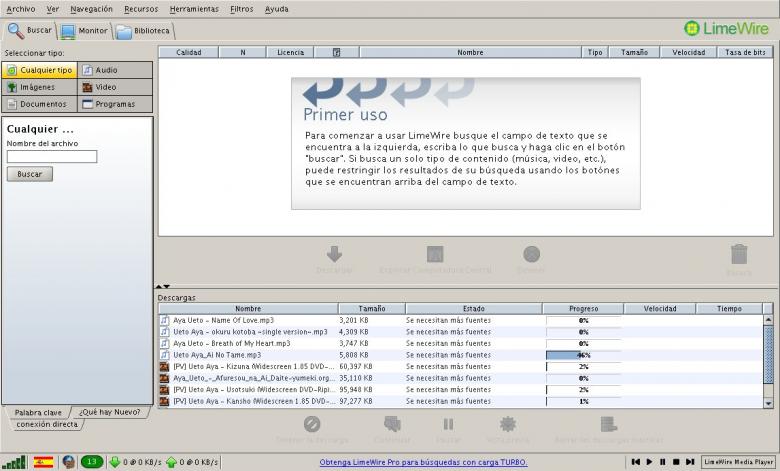Click the Spanish flag language icon

(43, 462)
